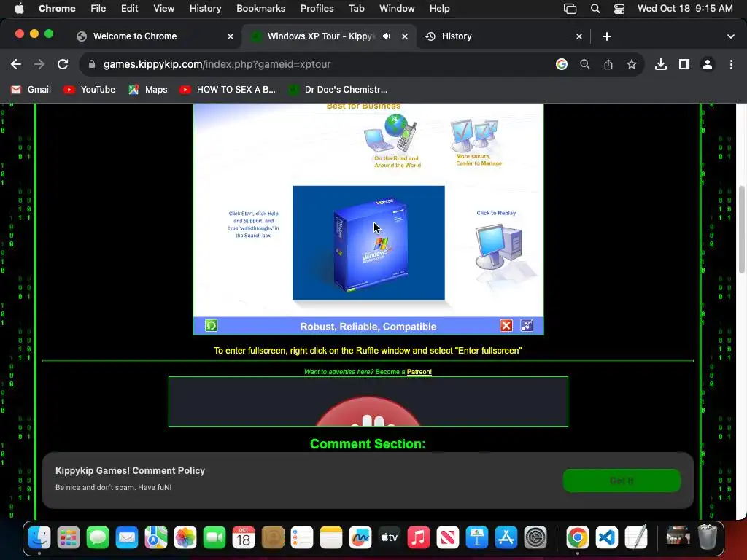
Task: Bookmark this tab with star icon
Action: (632, 64)
